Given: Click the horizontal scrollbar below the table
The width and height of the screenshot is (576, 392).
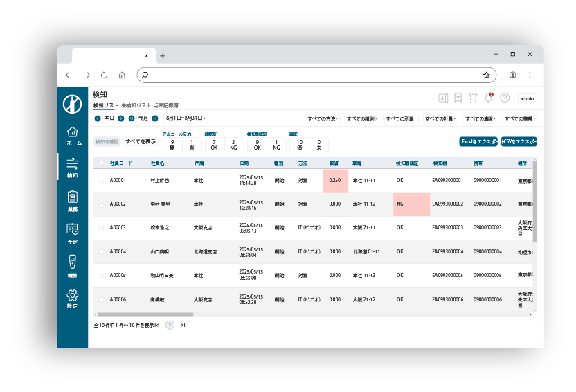Looking at the screenshot, I should (277, 314).
